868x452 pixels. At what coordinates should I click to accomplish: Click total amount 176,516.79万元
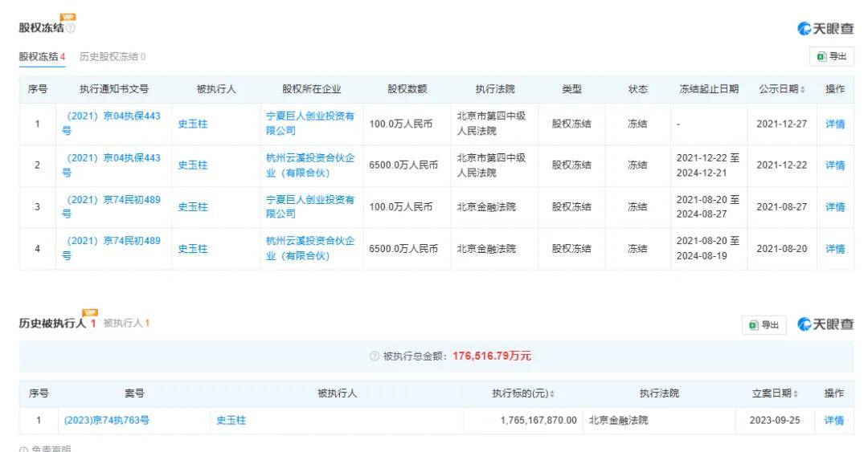tap(492, 356)
